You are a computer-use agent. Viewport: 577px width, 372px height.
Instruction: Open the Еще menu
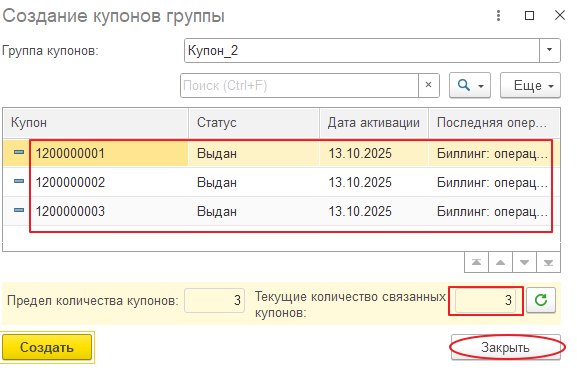[x=530, y=85]
